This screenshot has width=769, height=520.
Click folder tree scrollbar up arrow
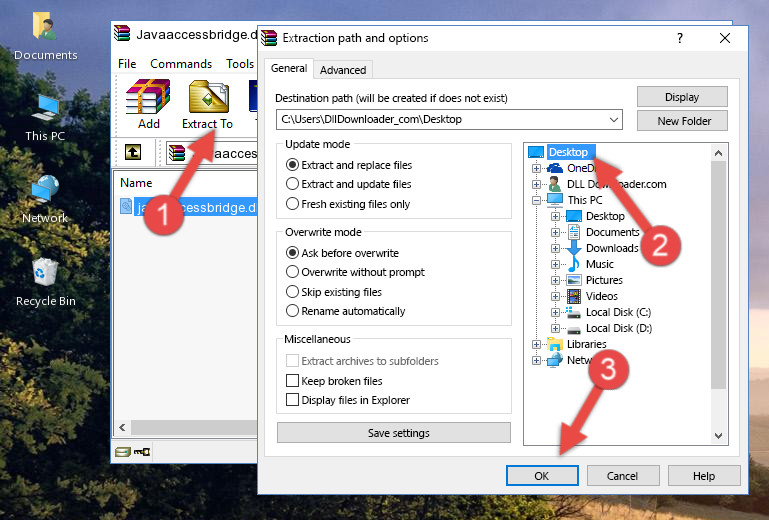(x=718, y=153)
